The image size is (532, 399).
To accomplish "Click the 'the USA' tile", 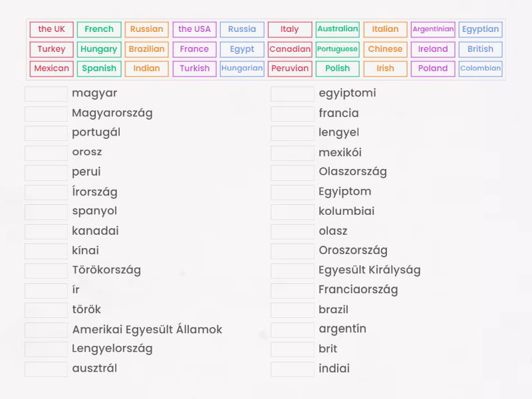I will [194, 29].
